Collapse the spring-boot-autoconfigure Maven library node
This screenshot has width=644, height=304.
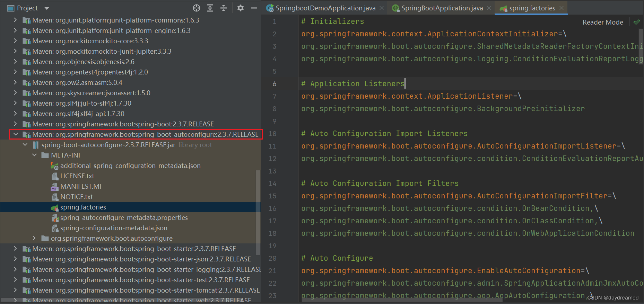coord(15,134)
